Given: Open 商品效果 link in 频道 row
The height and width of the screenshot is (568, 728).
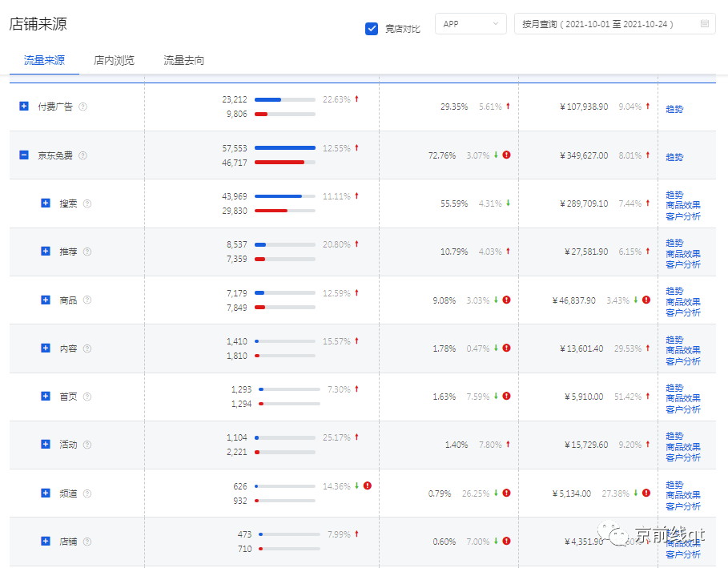Looking at the screenshot, I should click(x=683, y=495).
